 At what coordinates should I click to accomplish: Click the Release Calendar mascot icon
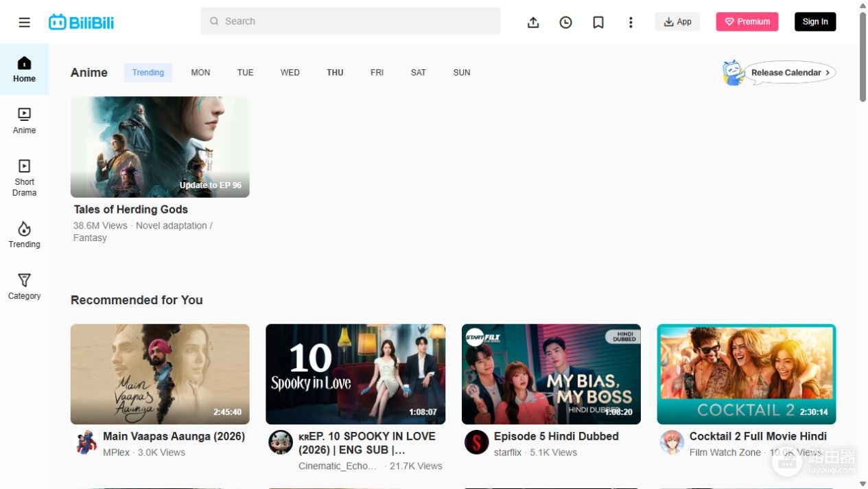click(734, 72)
